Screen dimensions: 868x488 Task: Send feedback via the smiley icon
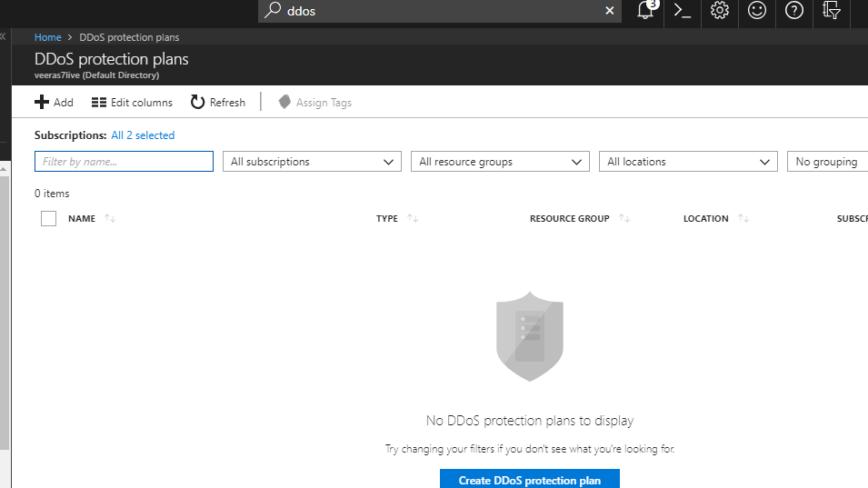757,11
